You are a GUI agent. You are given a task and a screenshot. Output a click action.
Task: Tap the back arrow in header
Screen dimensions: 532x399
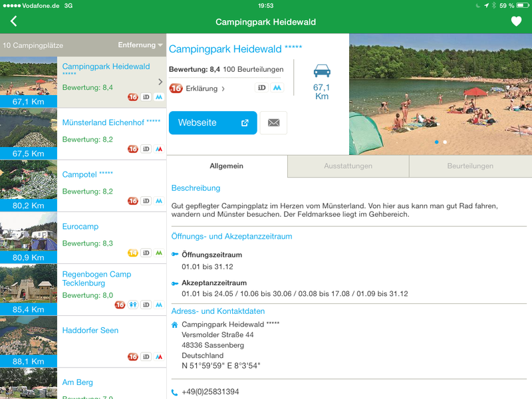13,21
